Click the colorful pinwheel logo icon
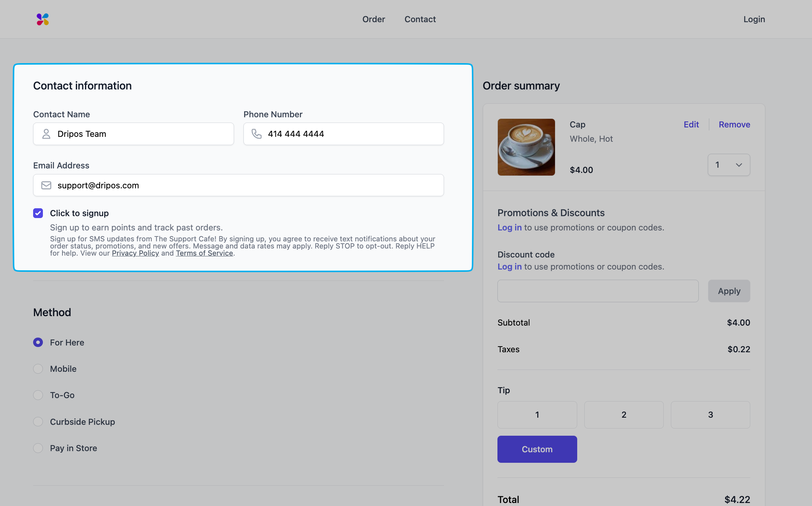The width and height of the screenshot is (812, 506). pos(43,19)
